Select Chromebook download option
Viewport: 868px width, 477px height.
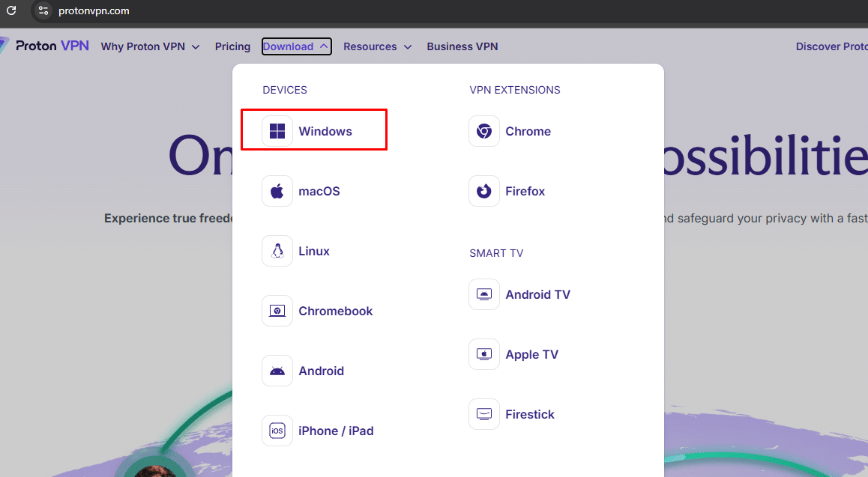(318, 312)
